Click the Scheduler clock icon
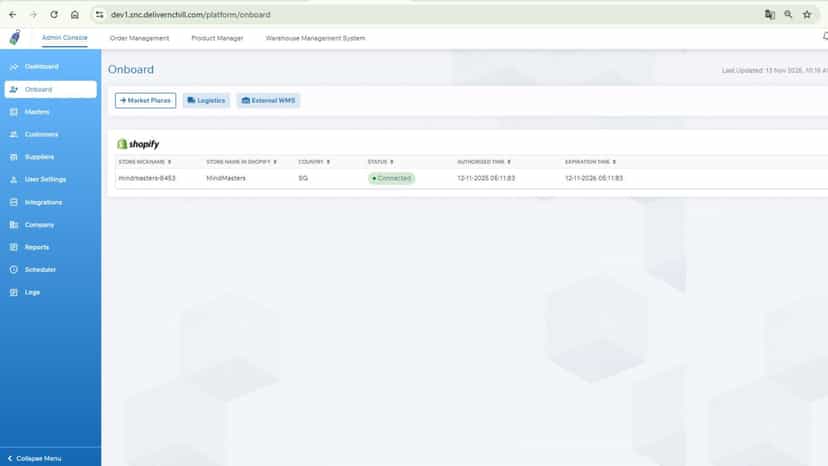 (x=14, y=269)
